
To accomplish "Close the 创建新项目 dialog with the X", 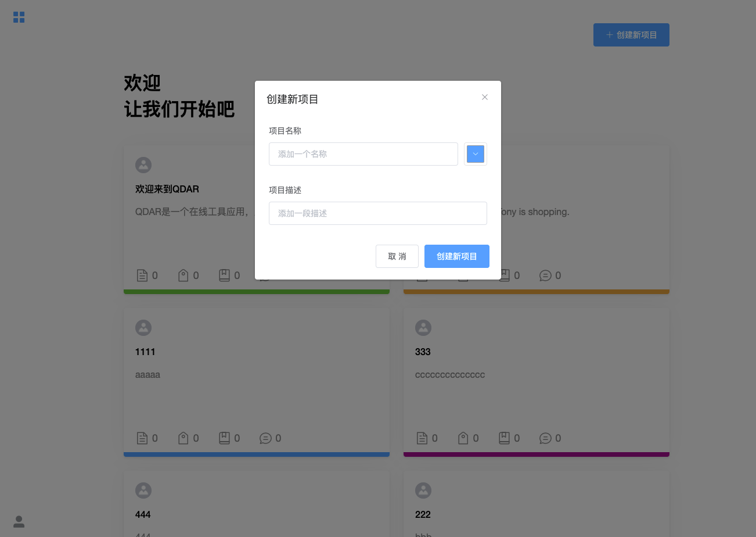I will coord(485,97).
